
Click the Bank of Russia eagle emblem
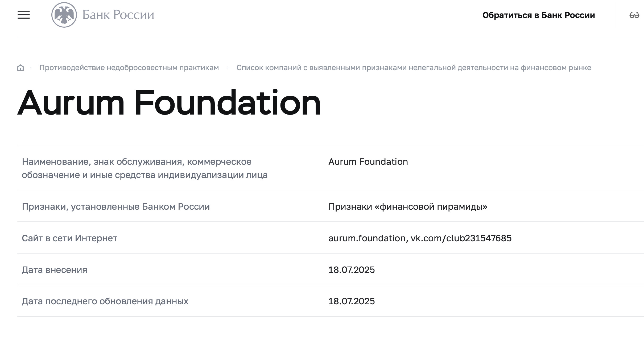click(x=64, y=15)
